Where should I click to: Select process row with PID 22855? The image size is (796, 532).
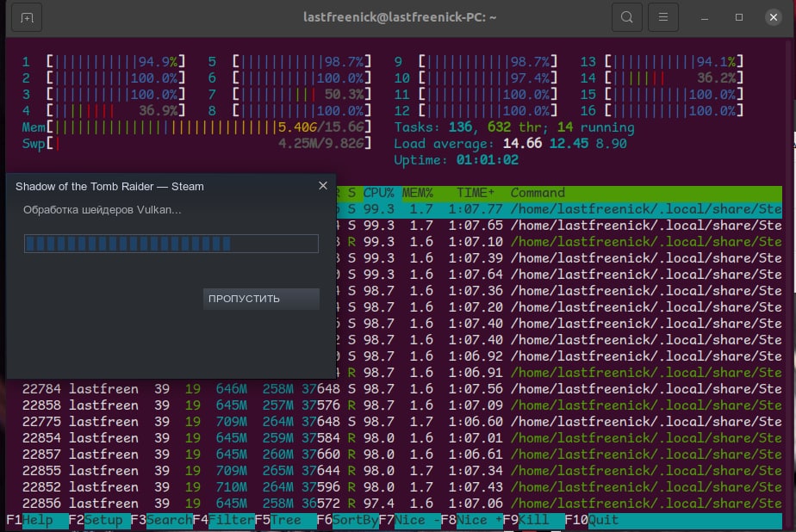(x=401, y=471)
